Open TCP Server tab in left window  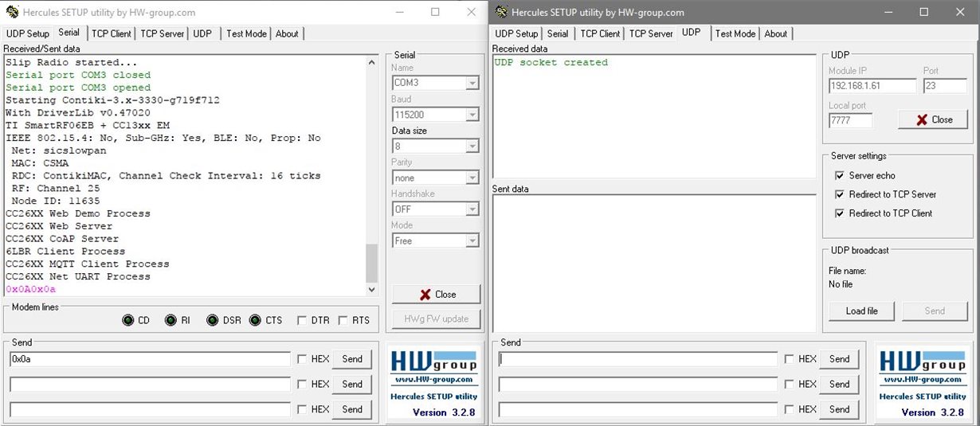pos(163,34)
